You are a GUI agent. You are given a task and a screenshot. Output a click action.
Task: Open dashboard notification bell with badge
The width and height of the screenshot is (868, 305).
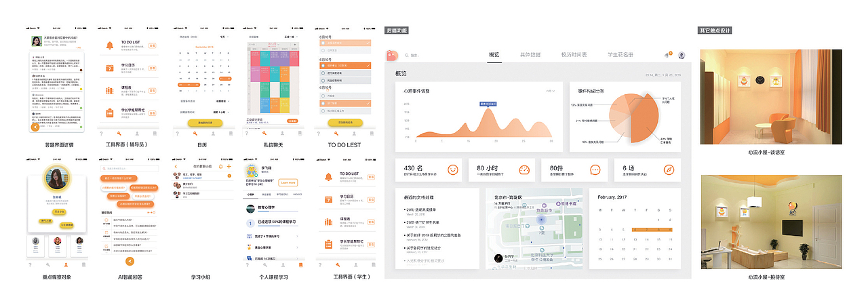pyautogui.click(x=668, y=55)
